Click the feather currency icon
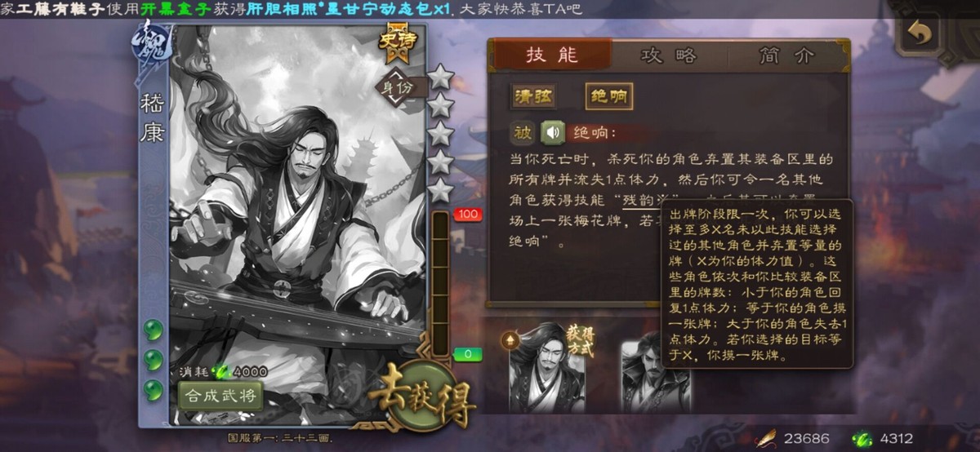The height and width of the screenshot is (452, 980). pyautogui.click(x=767, y=438)
